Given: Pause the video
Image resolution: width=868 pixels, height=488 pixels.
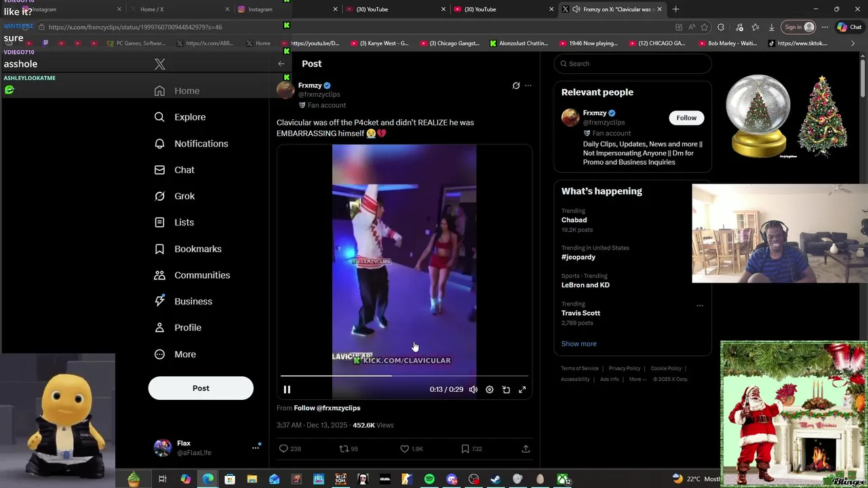Looking at the screenshot, I should [287, 390].
